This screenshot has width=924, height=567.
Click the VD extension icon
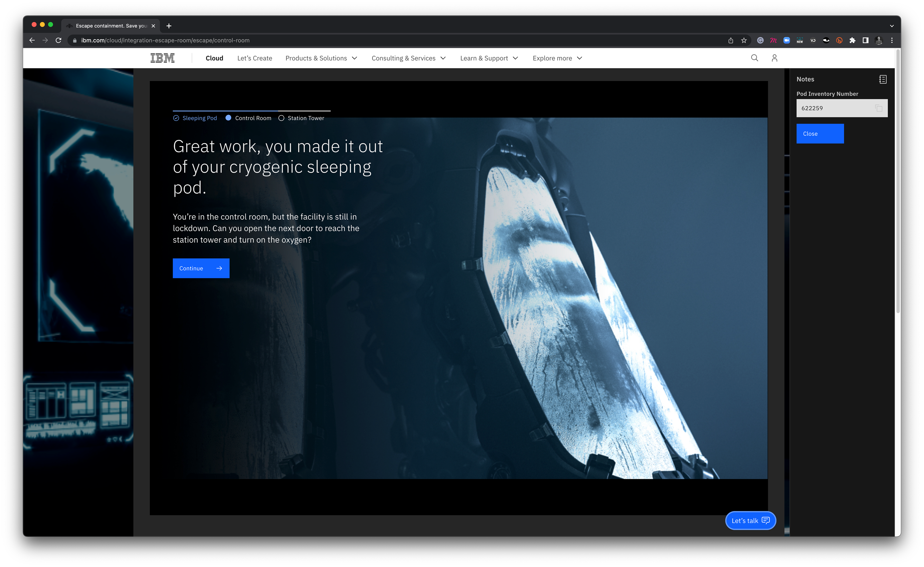click(813, 40)
